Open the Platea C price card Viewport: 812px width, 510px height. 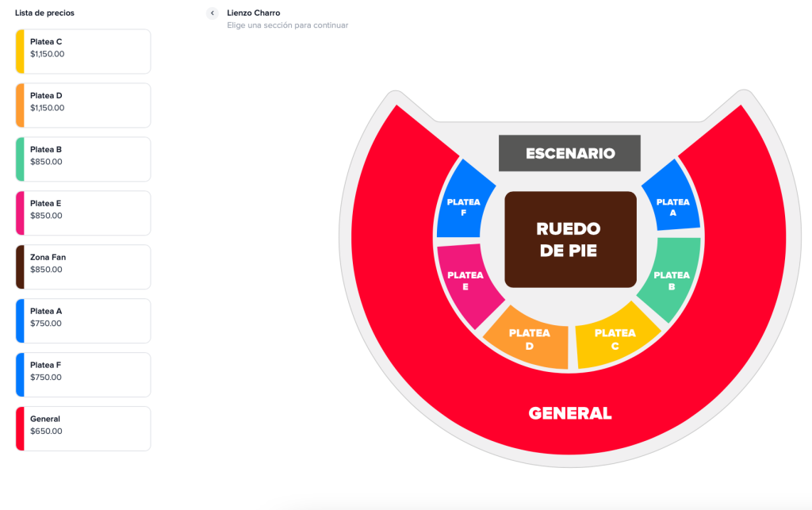coord(82,51)
